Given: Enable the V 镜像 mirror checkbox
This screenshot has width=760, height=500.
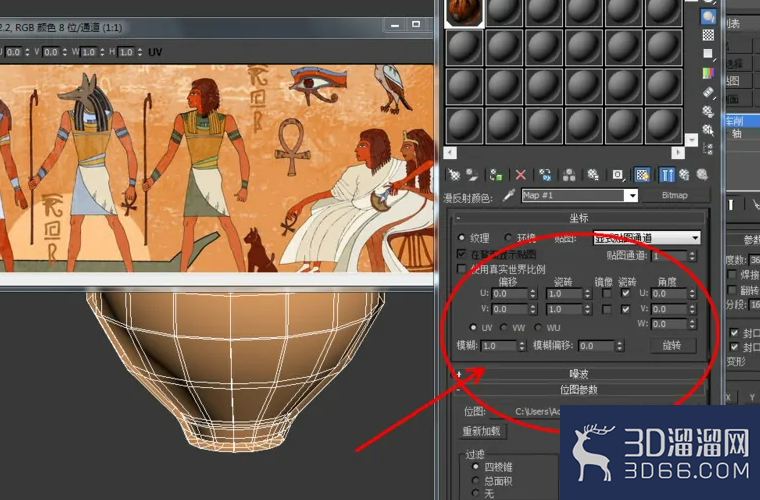Looking at the screenshot, I should [606, 309].
